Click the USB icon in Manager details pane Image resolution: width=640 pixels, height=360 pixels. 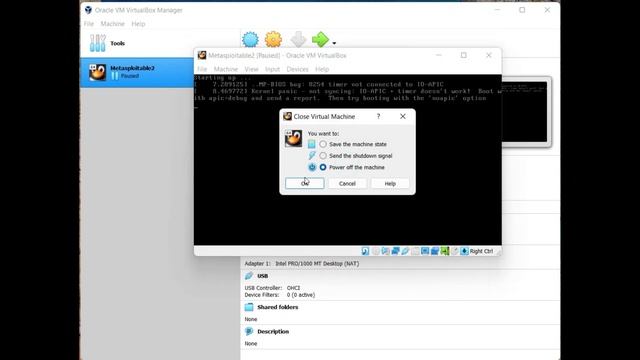(x=249, y=276)
